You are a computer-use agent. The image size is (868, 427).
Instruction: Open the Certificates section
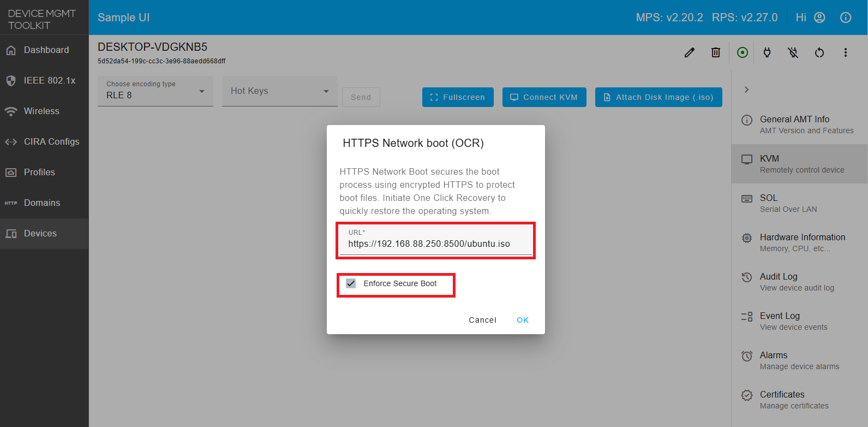[x=800, y=400]
